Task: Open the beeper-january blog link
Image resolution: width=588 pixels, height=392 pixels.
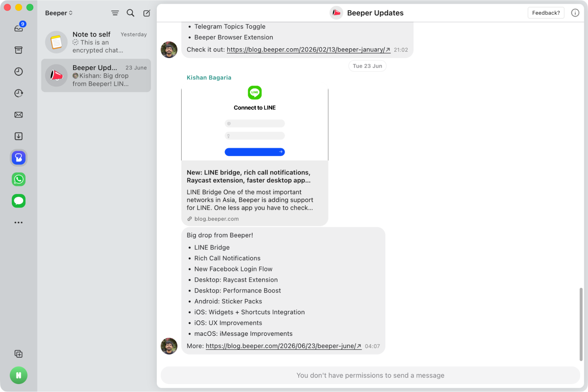Action: point(308,49)
